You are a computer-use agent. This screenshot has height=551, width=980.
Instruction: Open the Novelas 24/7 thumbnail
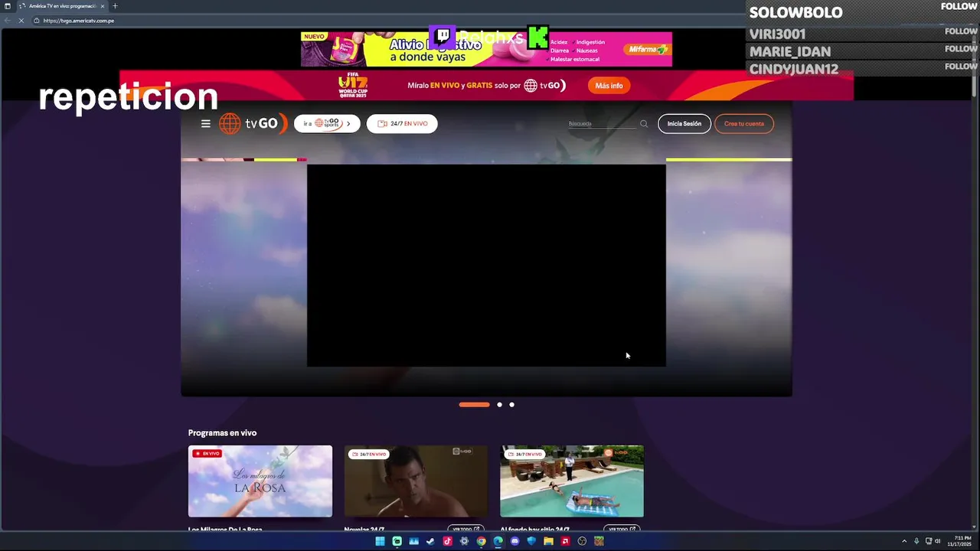click(x=416, y=481)
